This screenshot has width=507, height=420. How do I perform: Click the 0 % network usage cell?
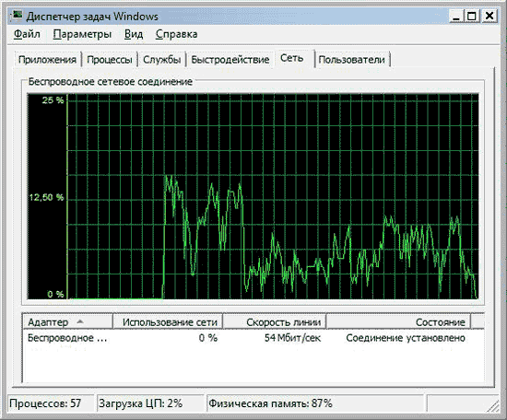pyautogui.click(x=208, y=338)
